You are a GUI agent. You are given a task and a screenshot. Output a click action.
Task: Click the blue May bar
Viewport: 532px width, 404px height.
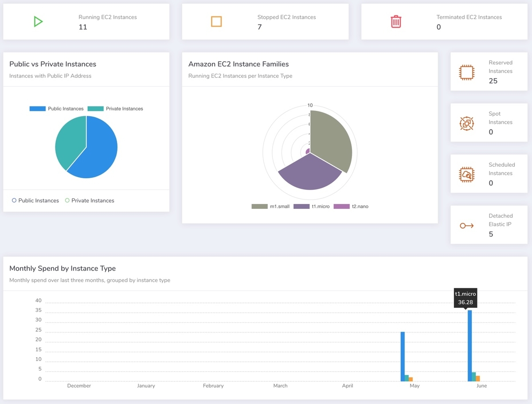click(403, 357)
